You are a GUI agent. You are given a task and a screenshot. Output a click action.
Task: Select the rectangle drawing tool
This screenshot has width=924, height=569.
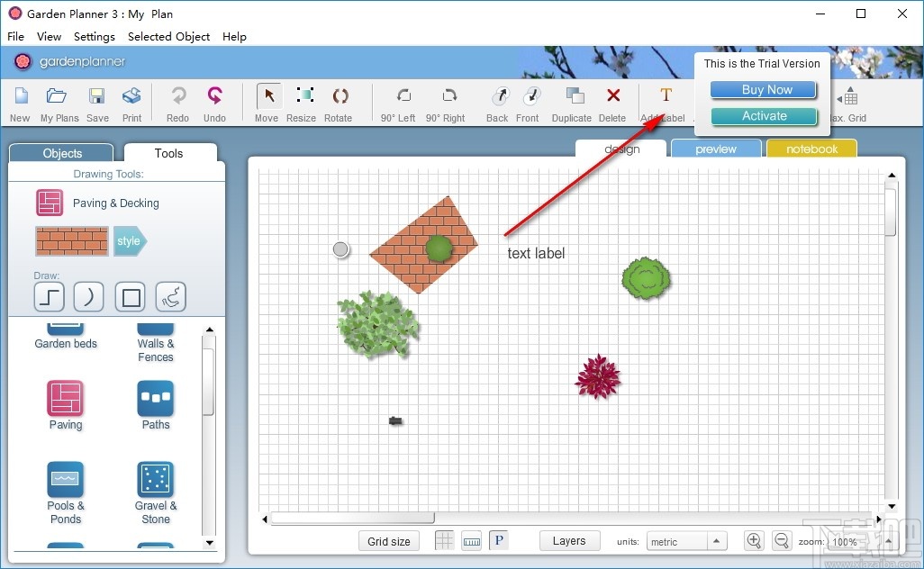[131, 296]
